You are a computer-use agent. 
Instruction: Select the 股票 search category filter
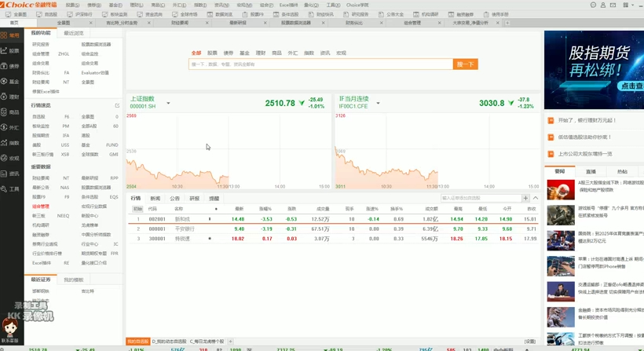point(212,53)
